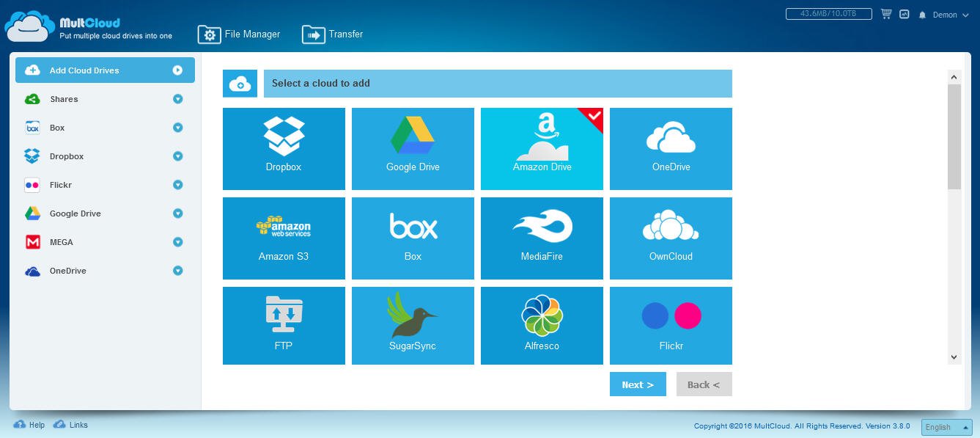Viewport: 980px width, 438px height.
Task: Open the Links link in footer
Action: [x=71, y=425]
